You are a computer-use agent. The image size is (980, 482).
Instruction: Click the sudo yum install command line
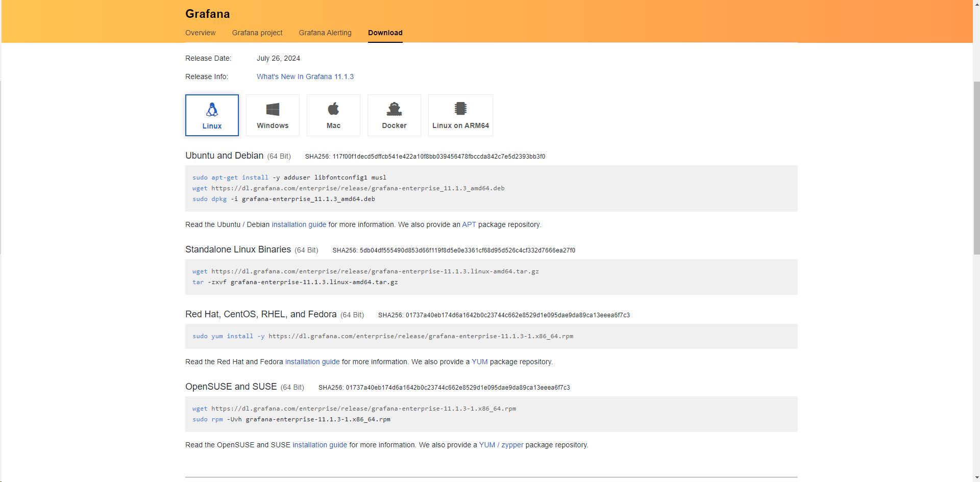[x=383, y=336]
